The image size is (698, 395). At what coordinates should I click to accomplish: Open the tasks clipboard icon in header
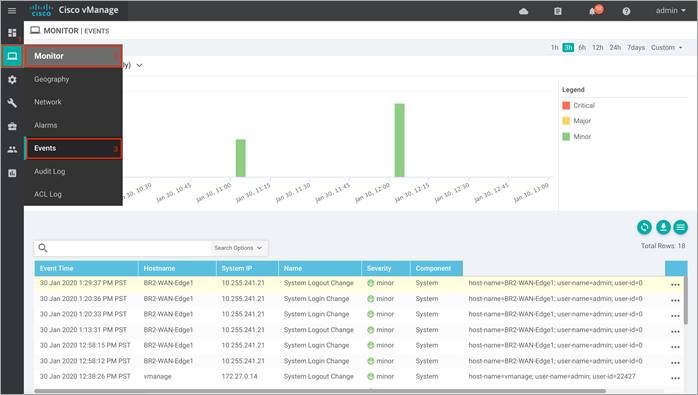click(558, 11)
